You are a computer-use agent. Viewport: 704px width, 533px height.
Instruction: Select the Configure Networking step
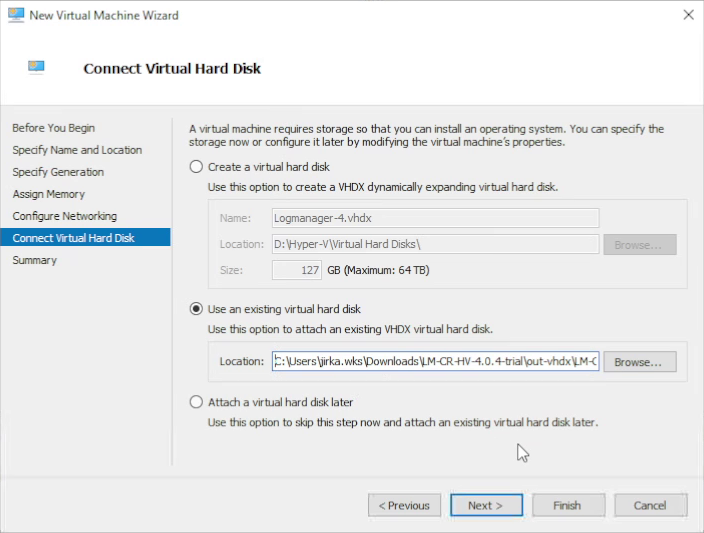click(x=64, y=216)
